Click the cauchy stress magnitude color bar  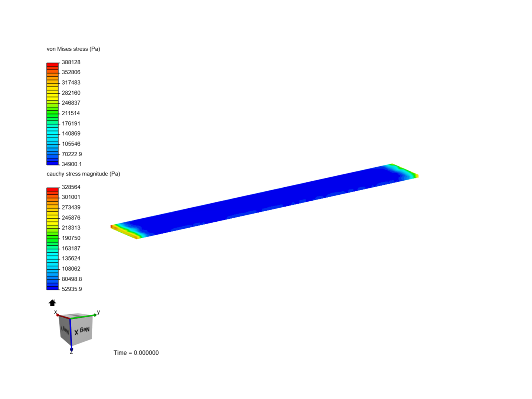53,239
